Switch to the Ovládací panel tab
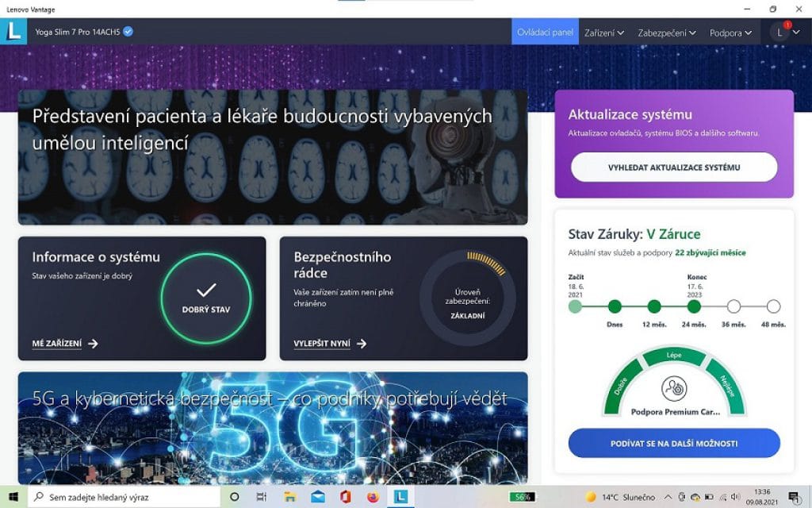 click(x=545, y=32)
